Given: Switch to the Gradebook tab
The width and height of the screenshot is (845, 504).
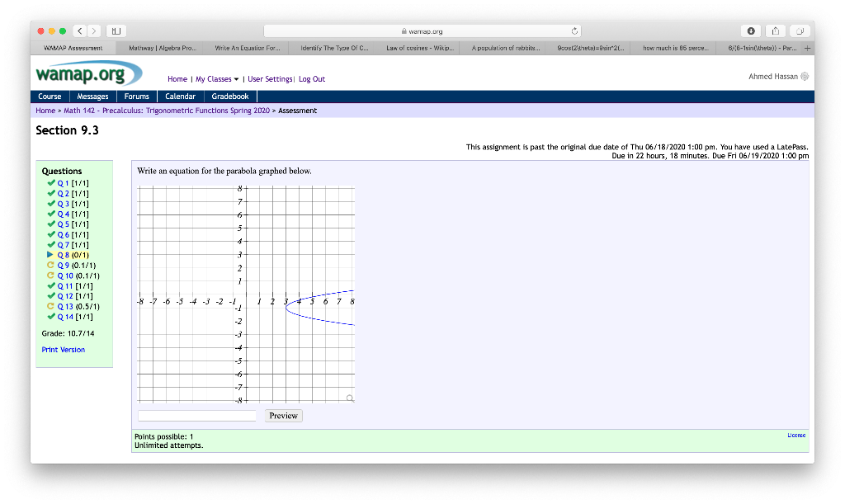Looking at the screenshot, I should pos(229,96).
